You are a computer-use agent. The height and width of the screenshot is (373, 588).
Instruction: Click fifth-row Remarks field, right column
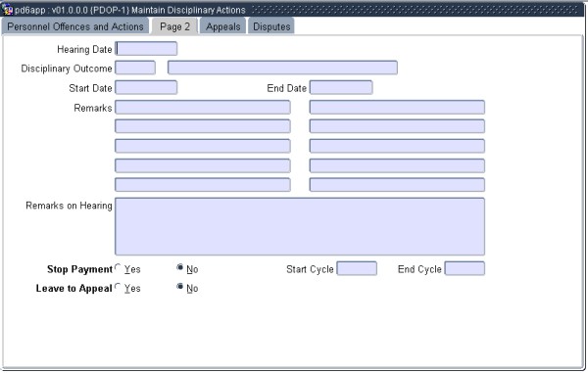click(397, 185)
